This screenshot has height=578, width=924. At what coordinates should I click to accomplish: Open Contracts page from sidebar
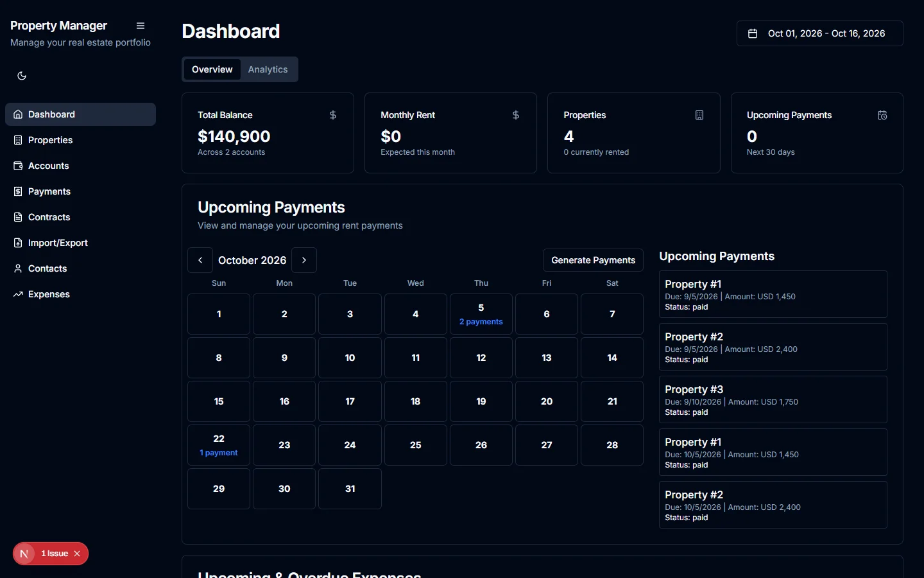coord(80,217)
